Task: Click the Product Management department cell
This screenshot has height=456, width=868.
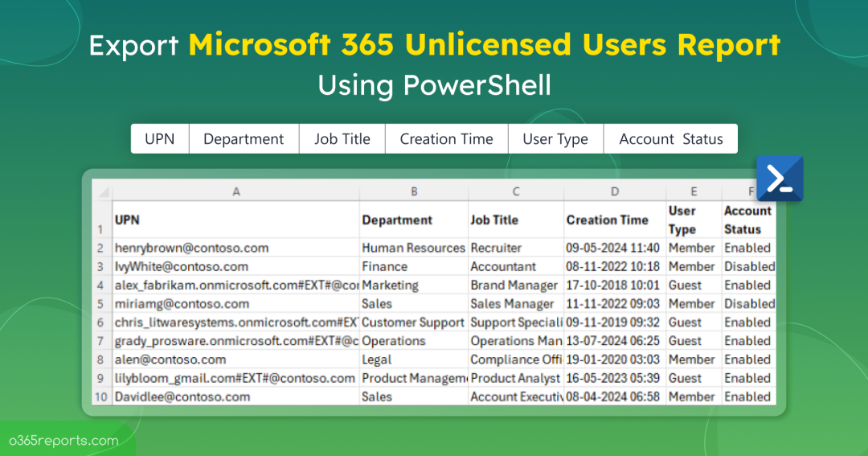Action: pos(414,378)
